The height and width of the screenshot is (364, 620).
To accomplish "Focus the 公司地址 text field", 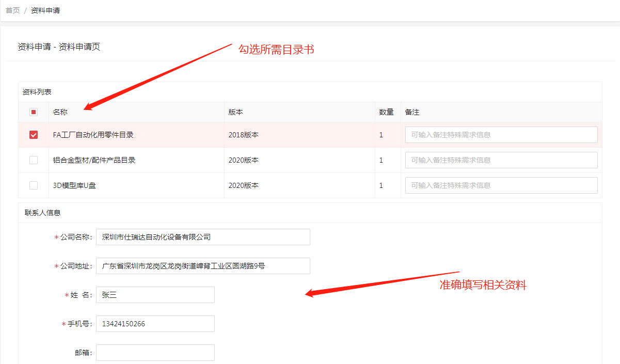I will [203, 266].
